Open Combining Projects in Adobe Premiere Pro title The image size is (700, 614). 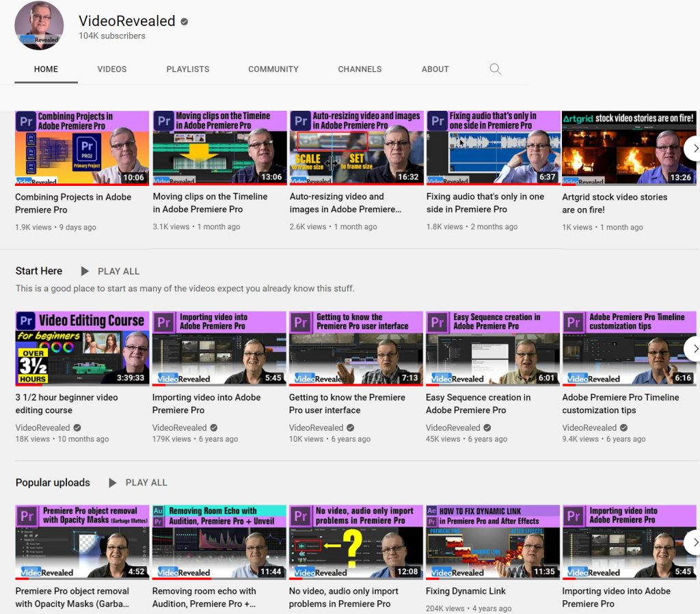(x=73, y=203)
